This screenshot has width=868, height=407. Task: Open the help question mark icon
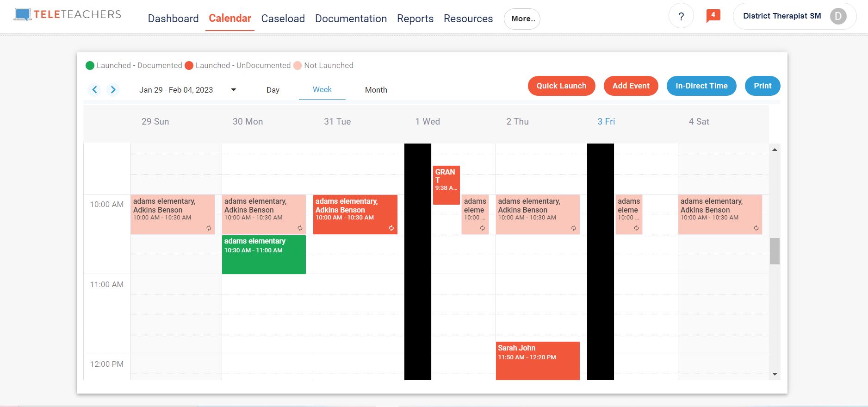click(x=681, y=17)
